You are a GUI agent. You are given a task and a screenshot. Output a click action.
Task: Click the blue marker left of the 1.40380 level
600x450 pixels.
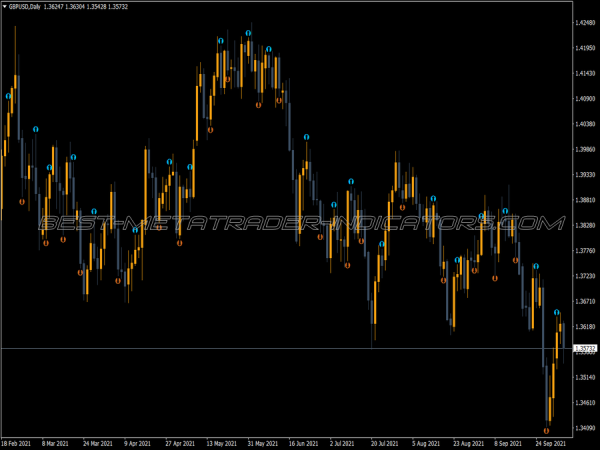36,129
